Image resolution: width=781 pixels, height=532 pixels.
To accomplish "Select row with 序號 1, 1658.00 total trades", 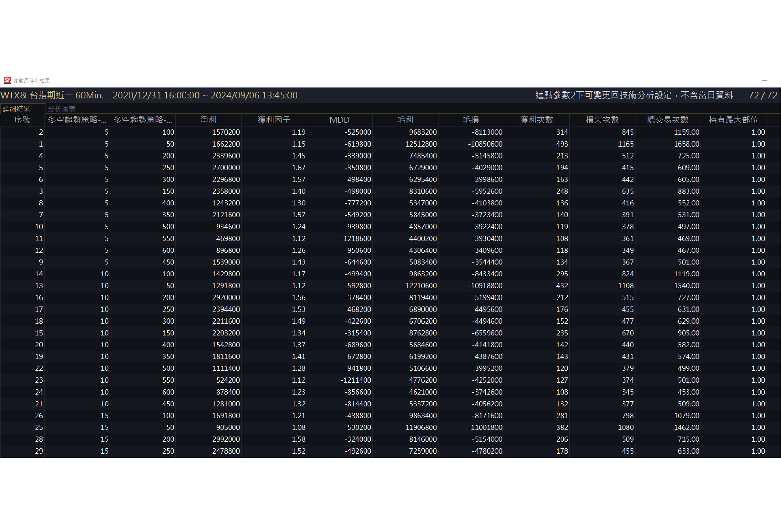I will pos(686,144).
